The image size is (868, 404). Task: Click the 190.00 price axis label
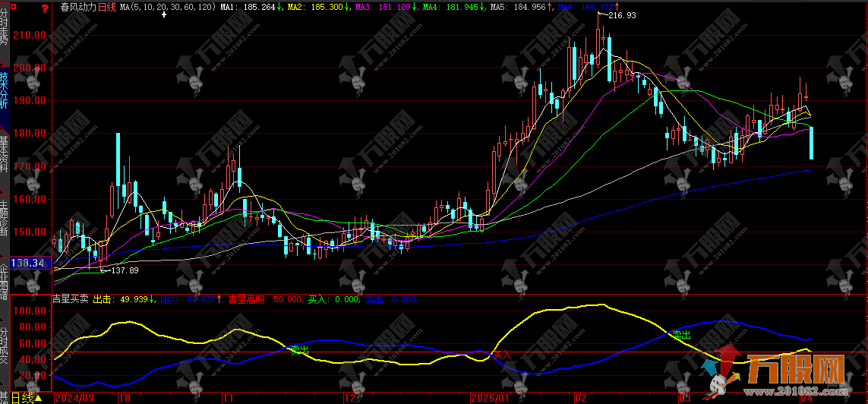(30, 101)
